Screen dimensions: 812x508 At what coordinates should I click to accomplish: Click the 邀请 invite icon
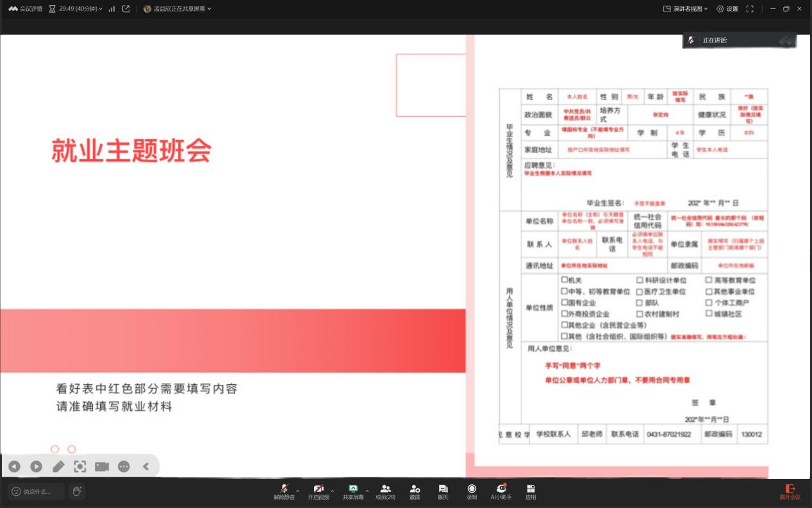415,491
